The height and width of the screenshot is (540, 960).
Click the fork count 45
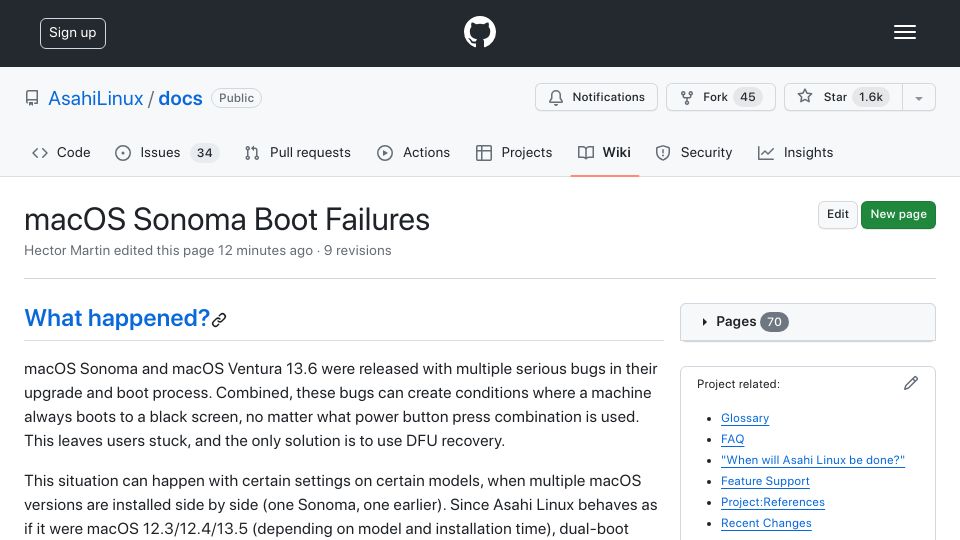pos(748,97)
